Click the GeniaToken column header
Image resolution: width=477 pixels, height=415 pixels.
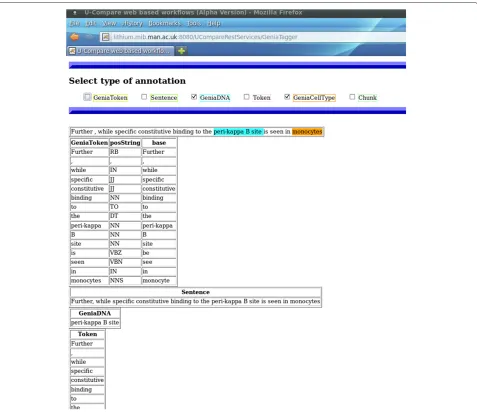(x=89, y=143)
